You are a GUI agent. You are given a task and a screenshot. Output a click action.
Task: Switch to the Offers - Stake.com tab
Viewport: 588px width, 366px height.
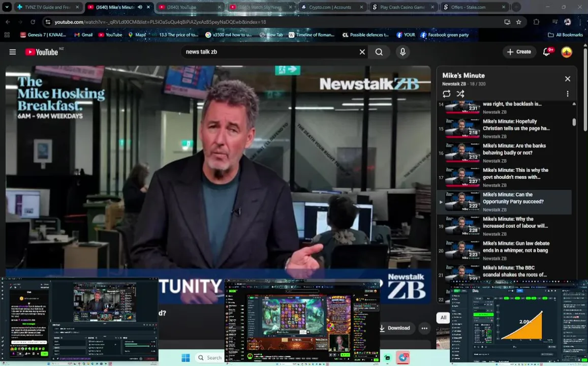[468, 7]
